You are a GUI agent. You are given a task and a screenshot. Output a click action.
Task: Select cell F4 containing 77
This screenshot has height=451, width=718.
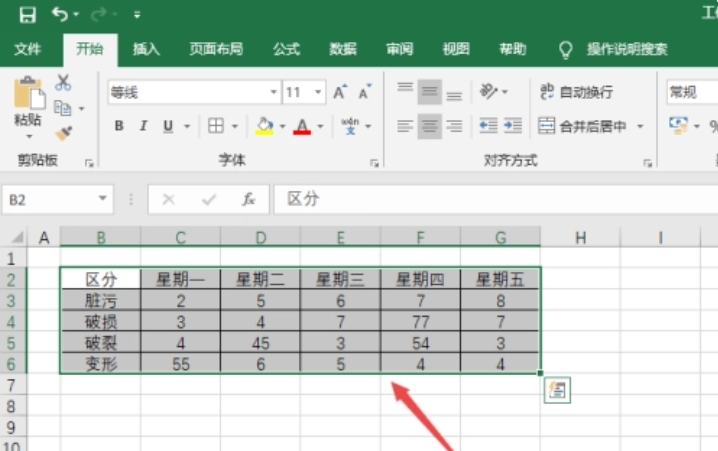[420, 322]
